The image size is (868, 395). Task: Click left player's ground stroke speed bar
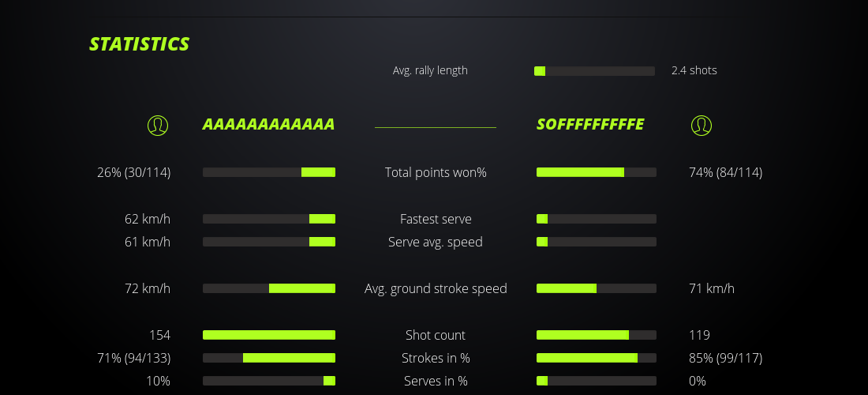(269, 288)
